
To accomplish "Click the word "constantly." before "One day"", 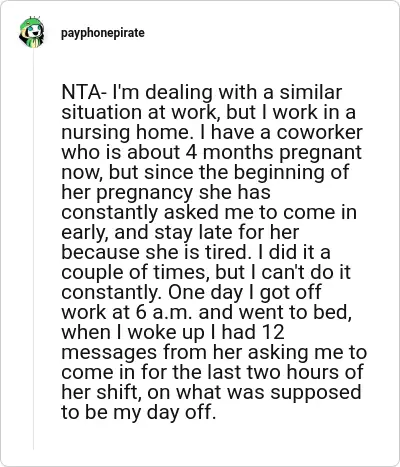I will 112,292.
